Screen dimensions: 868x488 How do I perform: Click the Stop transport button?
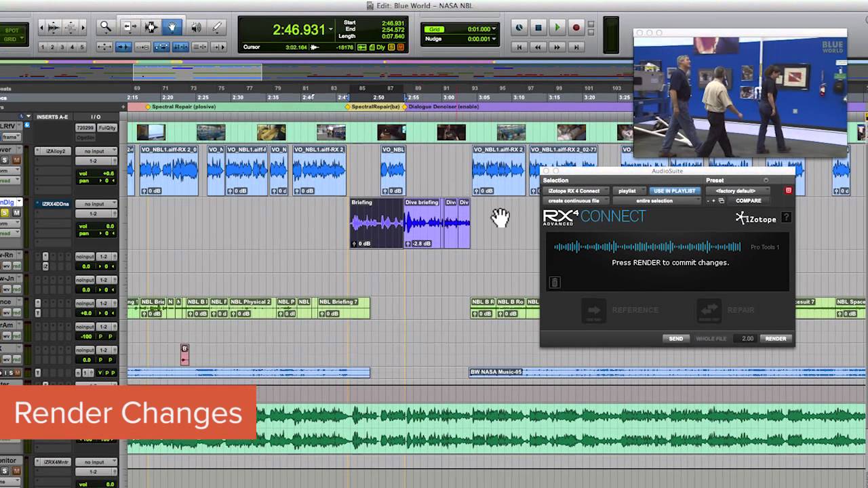click(x=538, y=28)
